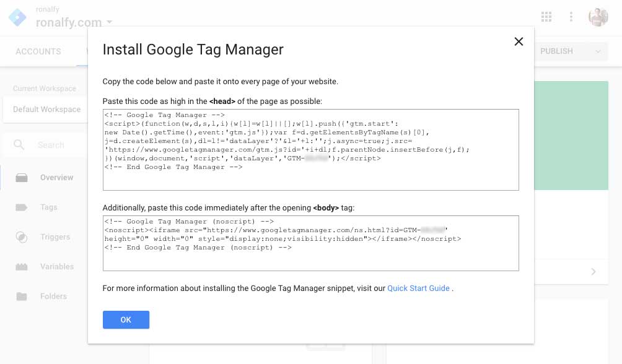This screenshot has height=364, width=622.
Task: Open Variables in the sidebar
Action: [x=57, y=266]
